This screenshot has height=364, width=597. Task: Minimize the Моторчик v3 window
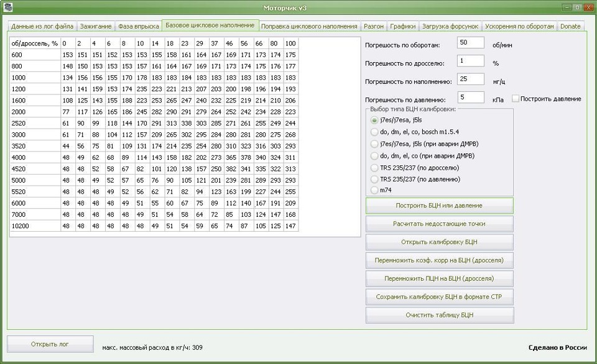[x=567, y=7]
